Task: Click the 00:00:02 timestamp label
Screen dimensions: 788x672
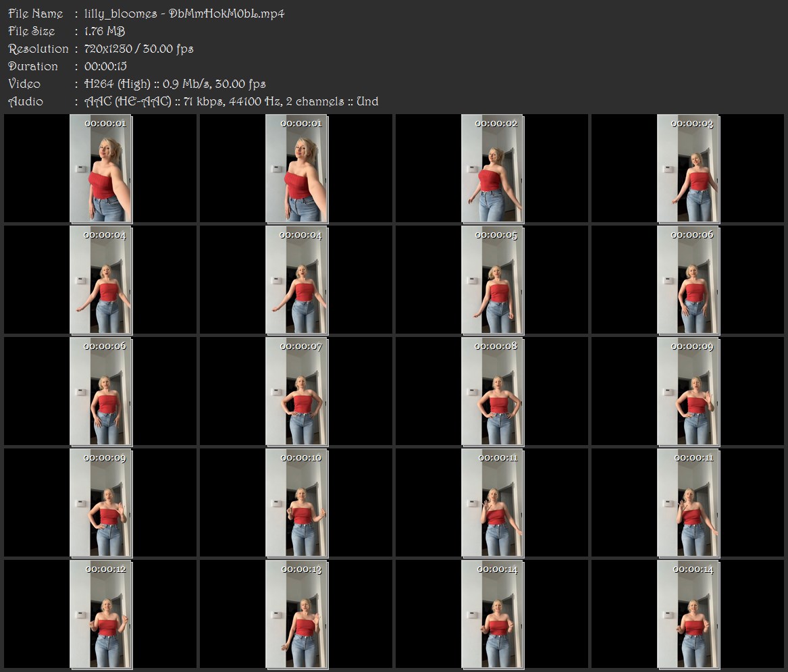Action: [496, 124]
